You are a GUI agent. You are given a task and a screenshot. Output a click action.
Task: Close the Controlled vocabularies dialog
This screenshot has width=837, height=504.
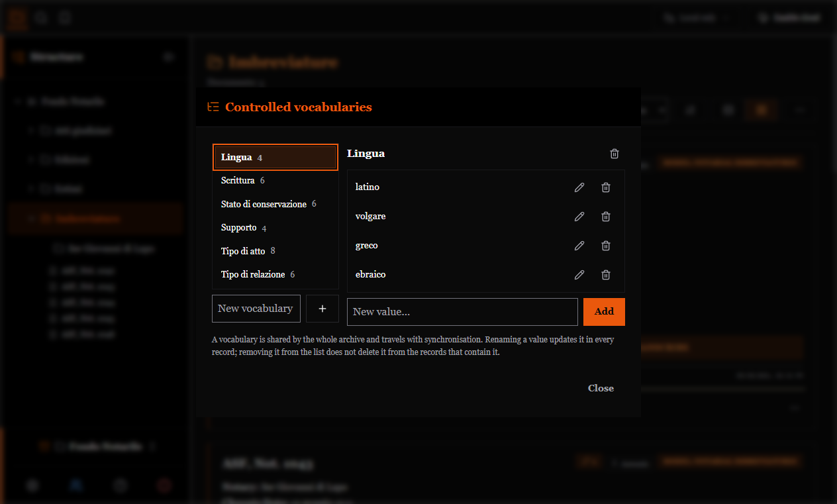pyautogui.click(x=601, y=388)
